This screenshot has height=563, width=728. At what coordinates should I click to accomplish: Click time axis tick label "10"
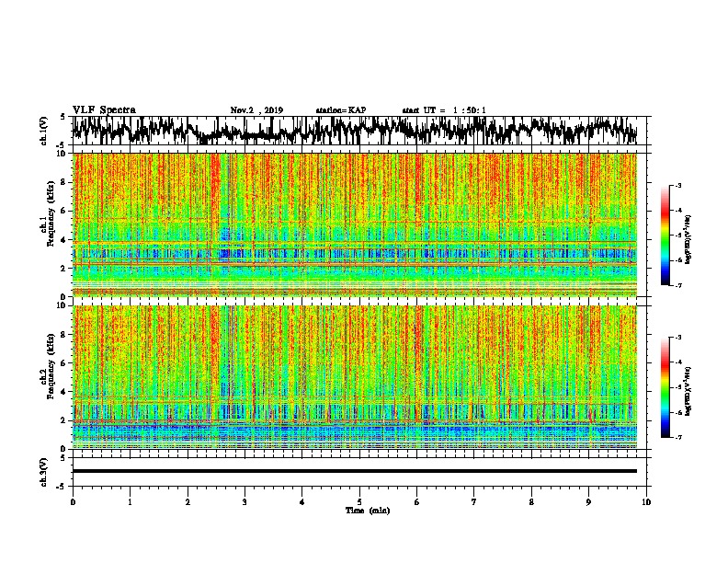(x=646, y=502)
